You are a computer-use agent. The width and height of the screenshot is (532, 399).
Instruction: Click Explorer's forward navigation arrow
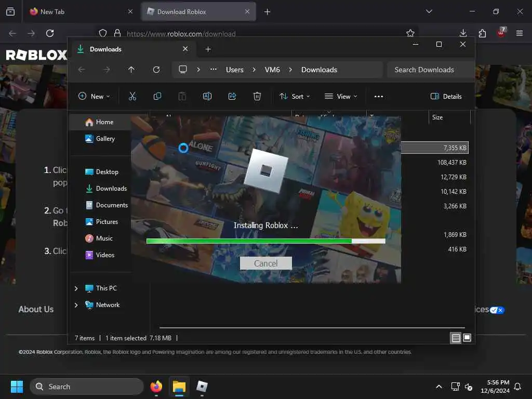point(107,70)
